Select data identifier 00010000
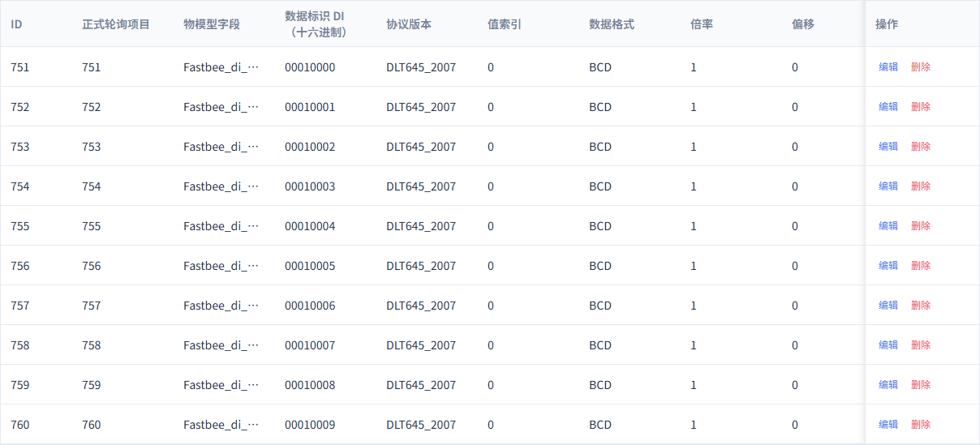Screen dimensions: 980x445 pos(310,67)
